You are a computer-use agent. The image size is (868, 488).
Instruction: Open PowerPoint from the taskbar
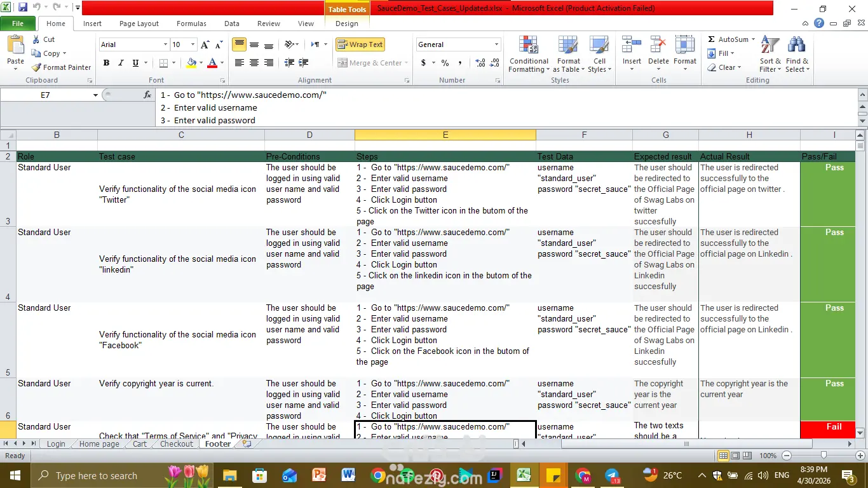318,475
